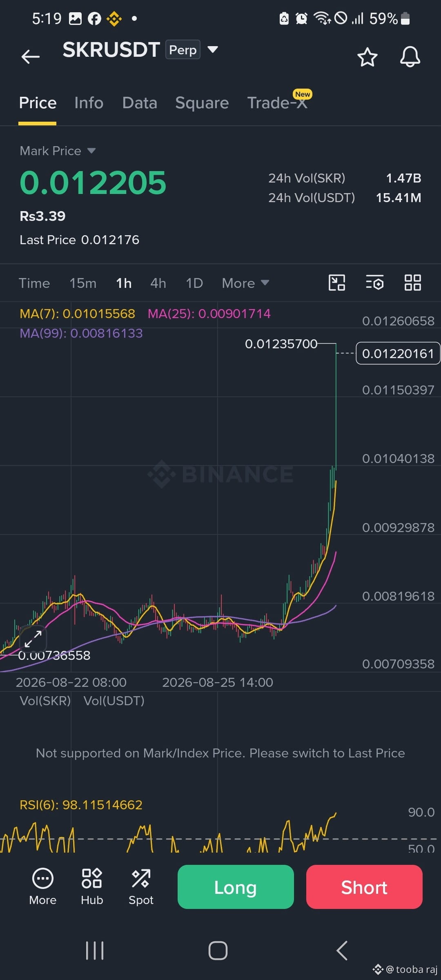
Task: Switch to Spot trading icon
Action: click(141, 886)
